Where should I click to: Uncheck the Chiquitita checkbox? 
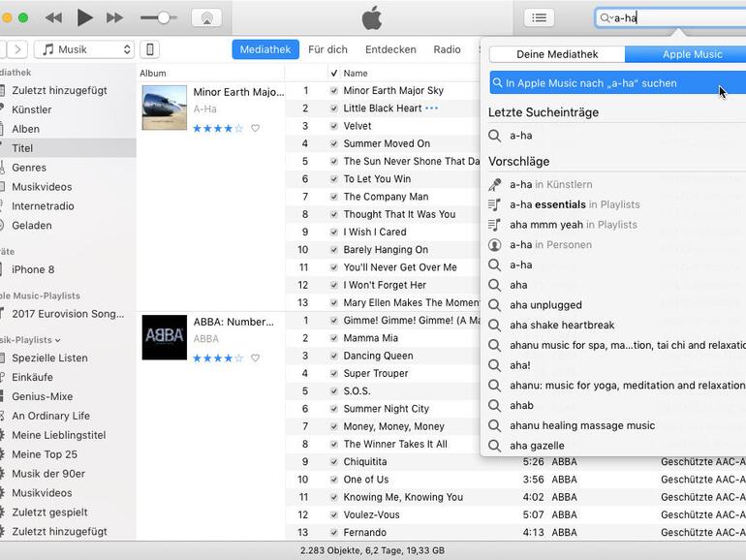coord(334,461)
